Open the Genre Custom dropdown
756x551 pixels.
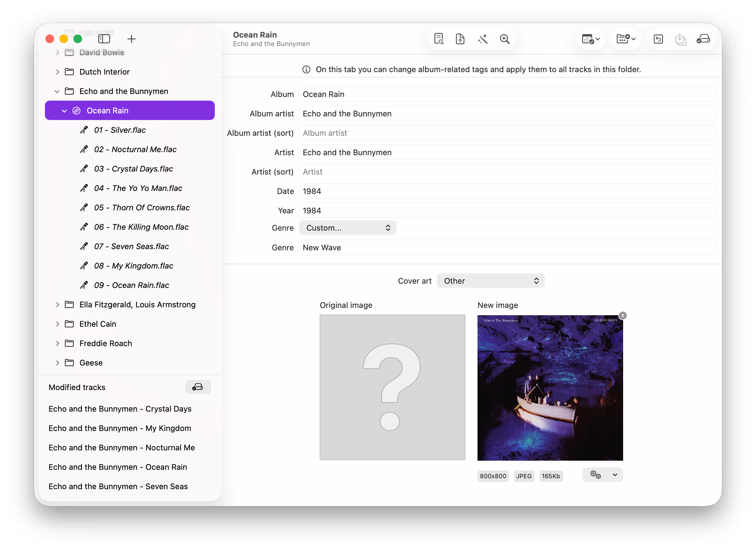pyautogui.click(x=347, y=228)
